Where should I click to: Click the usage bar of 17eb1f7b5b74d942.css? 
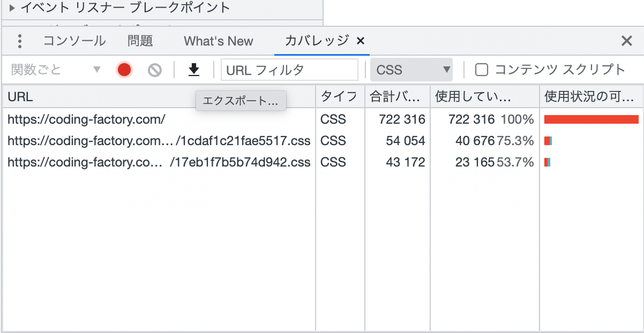point(546,162)
